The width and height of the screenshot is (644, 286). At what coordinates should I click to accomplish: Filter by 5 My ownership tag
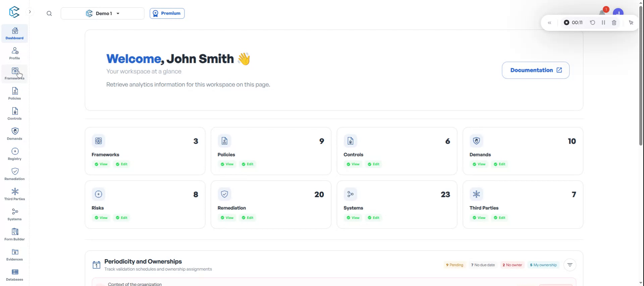(543, 265)
